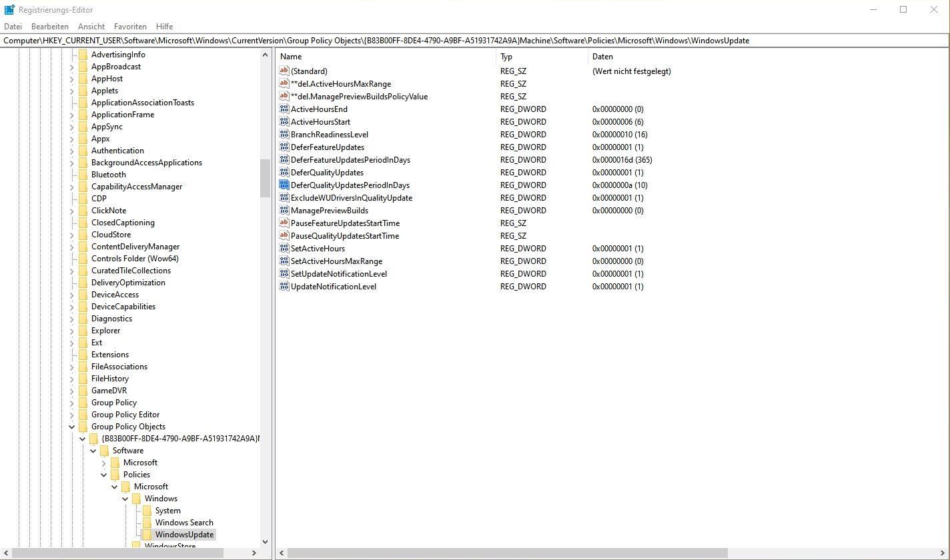
Task: Click the UpdateNotificationLevel DWORD icon
Action: pyautogui.click(x=284, y=286)
